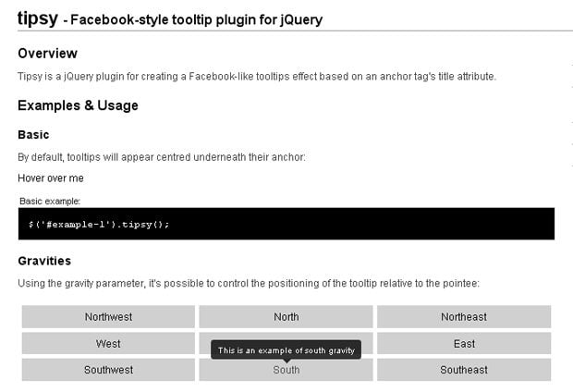
Task: Click the "By default, tooltips" sentence
Action: coord(162,157)
